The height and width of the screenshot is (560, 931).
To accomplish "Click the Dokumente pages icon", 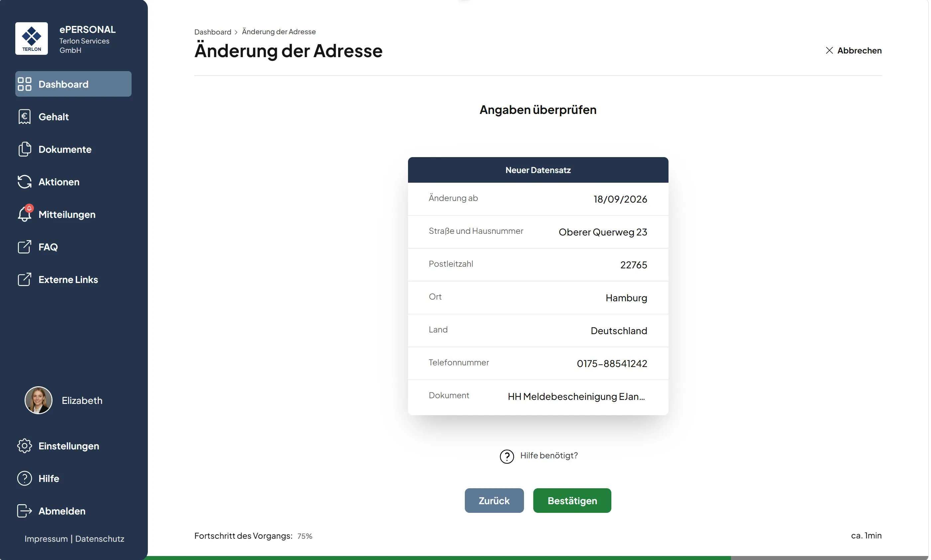I will click(x=25, y=149).
